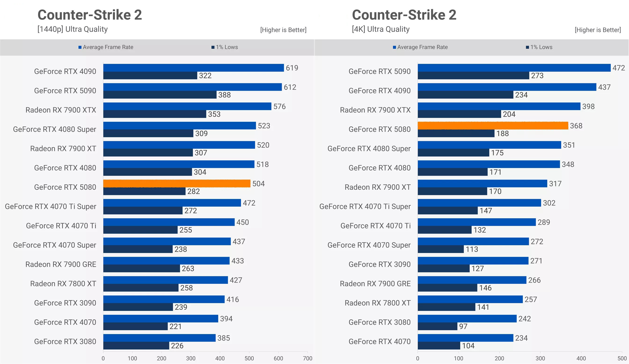Click the 1% low value '282' for RTX 5080
This screenshot has width=629, height=364.
[x=194, y=191]
